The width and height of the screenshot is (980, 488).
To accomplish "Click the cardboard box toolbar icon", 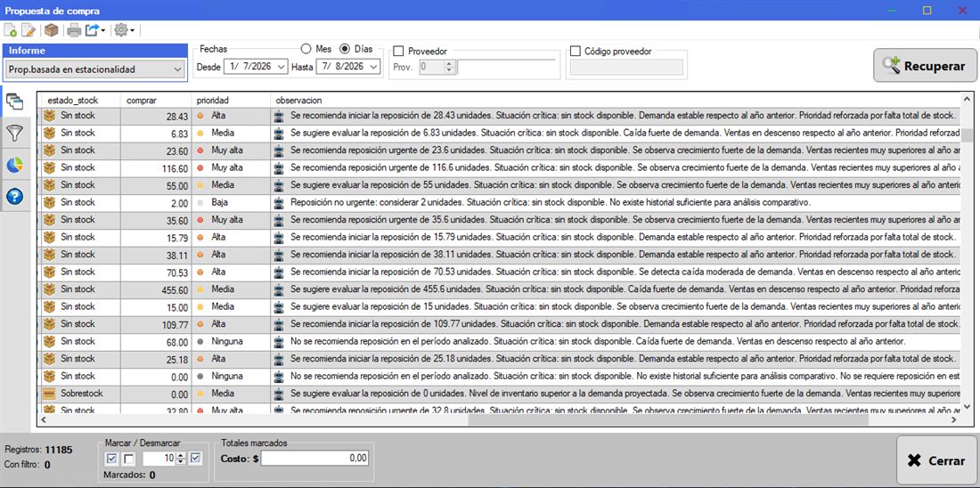I will (52, 30).
